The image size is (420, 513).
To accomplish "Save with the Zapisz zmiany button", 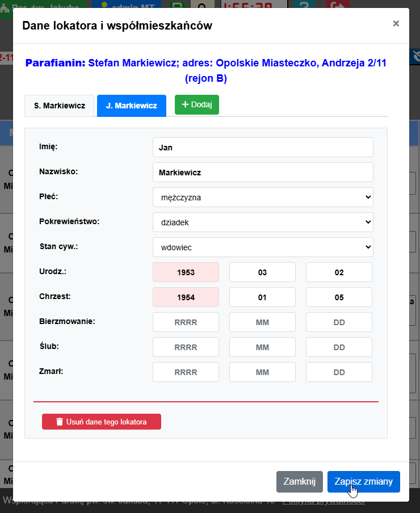I will coord(363,482).
